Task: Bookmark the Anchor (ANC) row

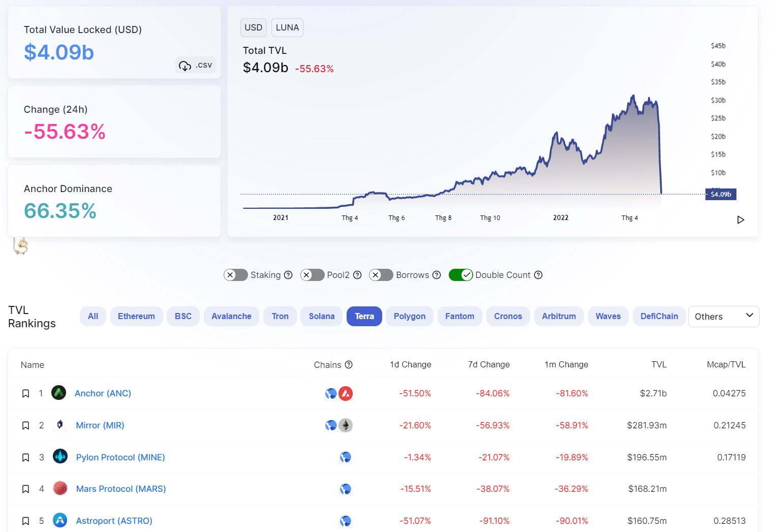Action: (25, 394)
